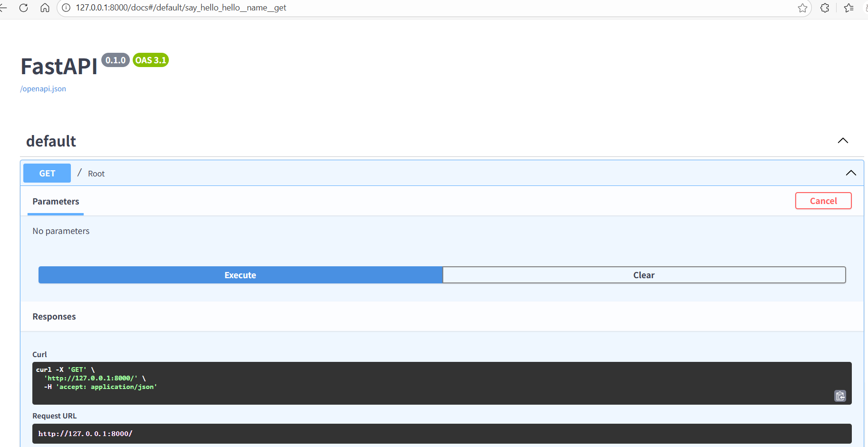Click the Request URL code box
The height and width of the screenshot is (447, 868).
(442, 434)
